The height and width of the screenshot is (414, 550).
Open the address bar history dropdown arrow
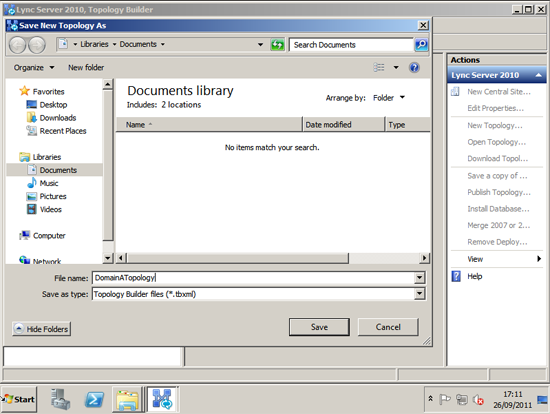pos(260,45)
